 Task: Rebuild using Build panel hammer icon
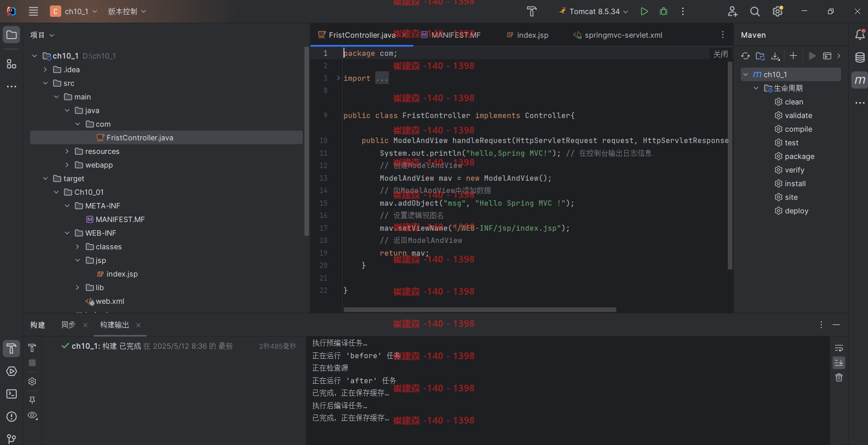tap(32, 348)
